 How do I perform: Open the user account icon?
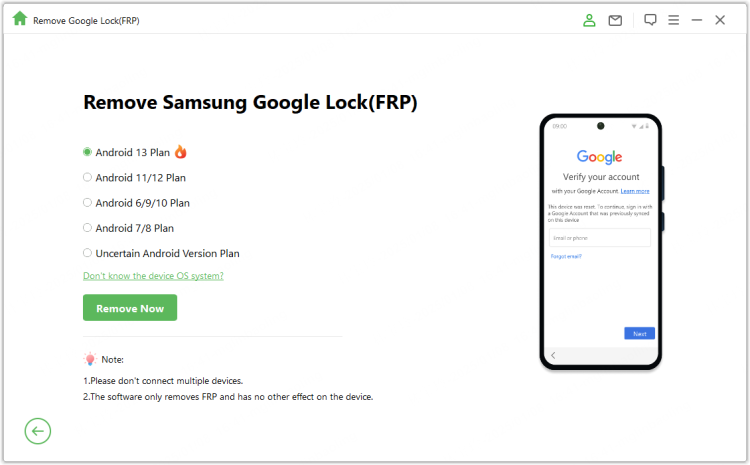(589, 20)
